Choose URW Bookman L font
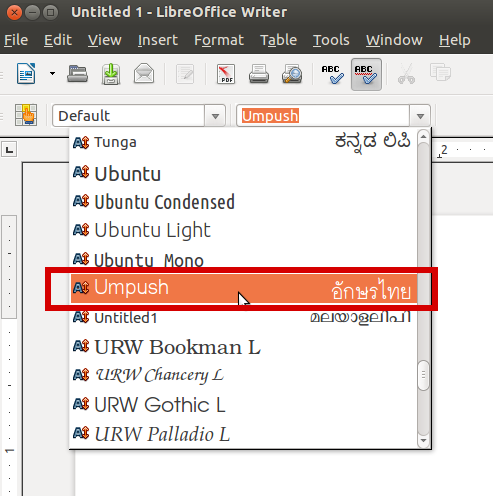Image resolution: width=493 pixels, height=496 pixels. coord(243,347)
